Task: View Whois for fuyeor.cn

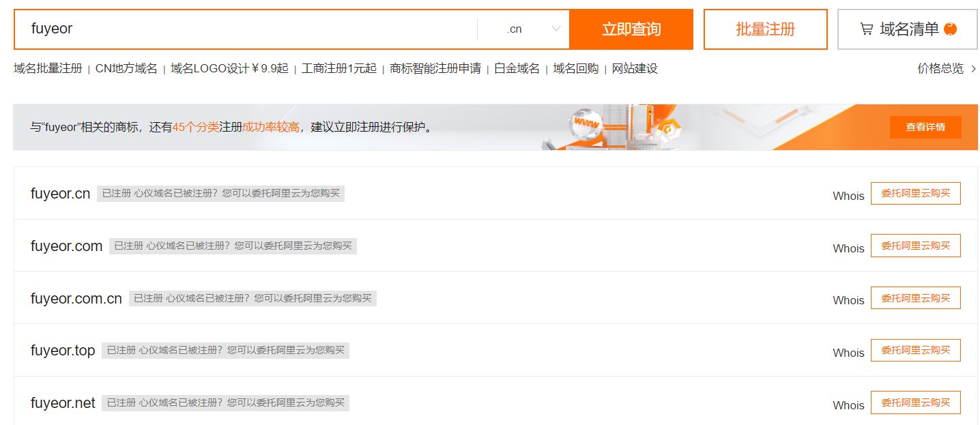Action: point(848,196)
